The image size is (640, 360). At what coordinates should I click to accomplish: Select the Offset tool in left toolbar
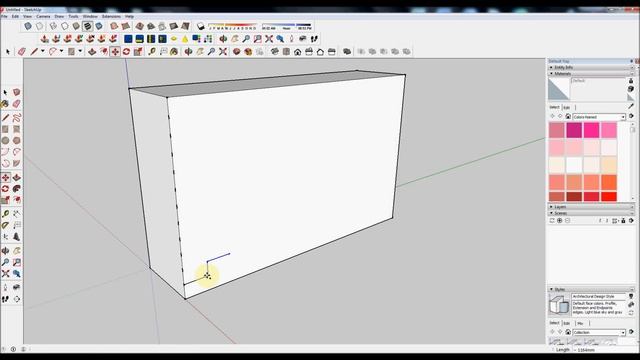[17, 200]
